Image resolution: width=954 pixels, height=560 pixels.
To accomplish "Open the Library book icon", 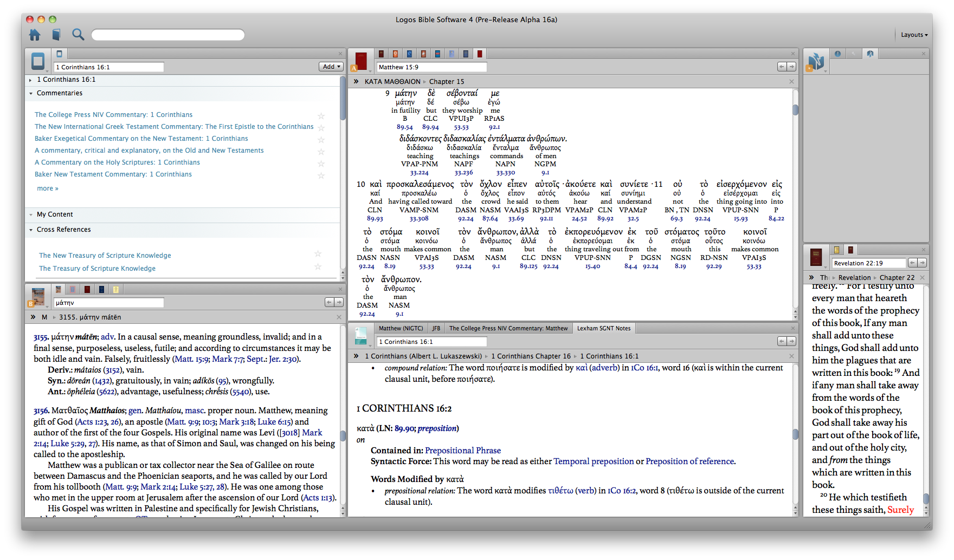I will pos(56,35).
